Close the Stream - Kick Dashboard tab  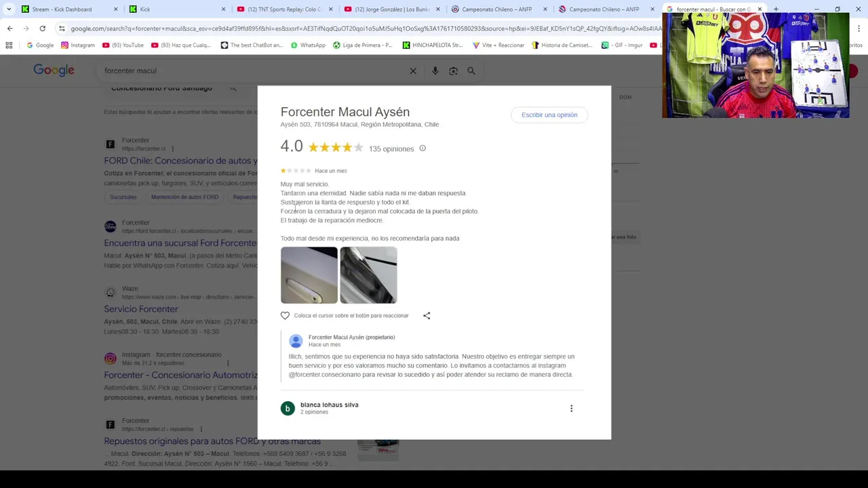(x=115, y=9)
